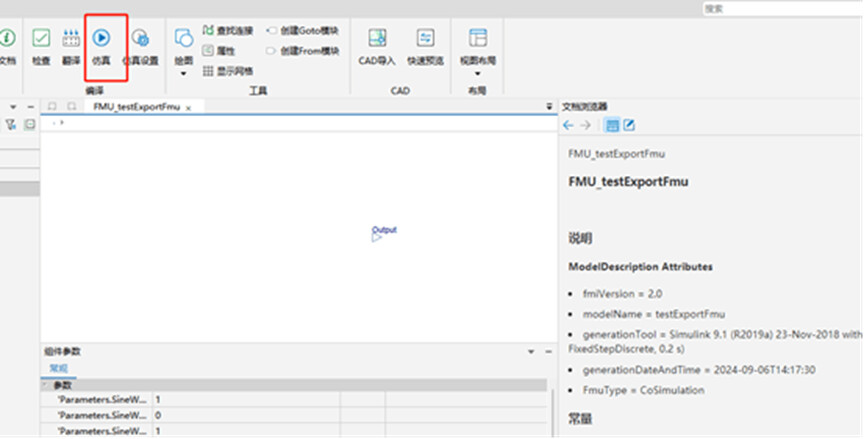The image size is (864, 439).
Task: Click the 绘图 (drawing) shapes icon
Action: 183,37
